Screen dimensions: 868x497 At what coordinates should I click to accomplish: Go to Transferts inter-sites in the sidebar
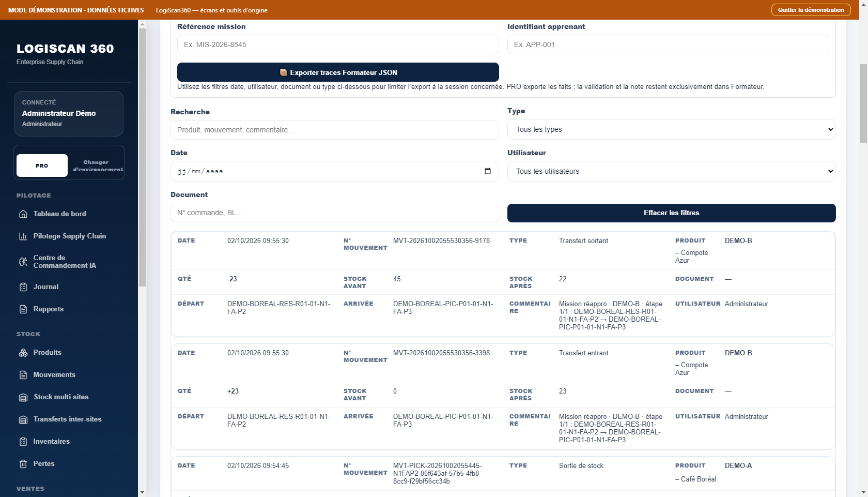(69, 419)
